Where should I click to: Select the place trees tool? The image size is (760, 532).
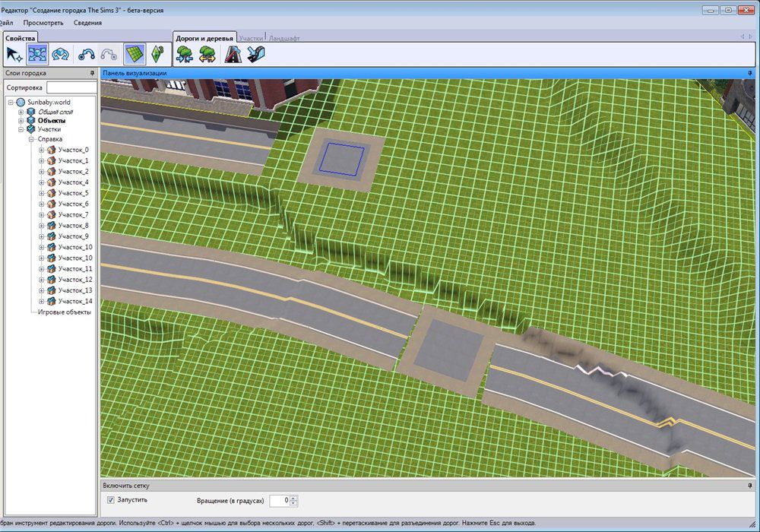pyautogui.click(x=185, y=54)
